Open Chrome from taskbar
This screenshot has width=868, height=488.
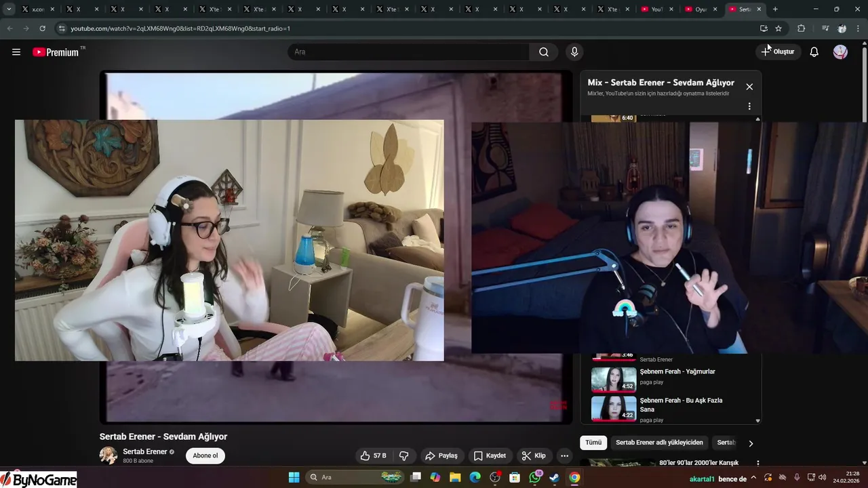pyautogui.click(x=574, y=477)
